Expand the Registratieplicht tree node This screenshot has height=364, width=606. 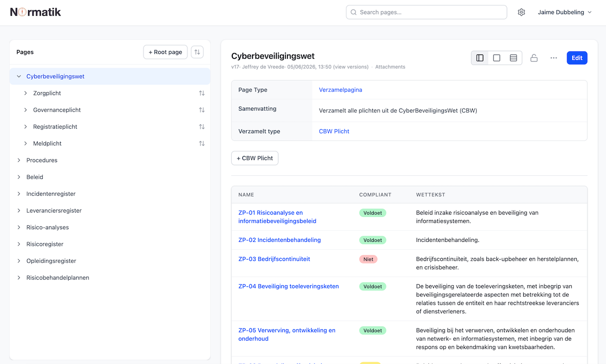click(26, 127)
